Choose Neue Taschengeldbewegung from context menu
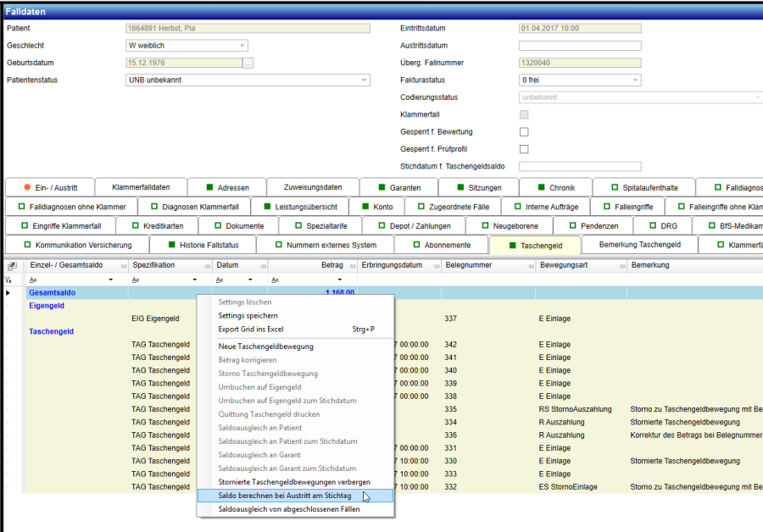This screenshot has height=532, width=763. coord(265,346)
